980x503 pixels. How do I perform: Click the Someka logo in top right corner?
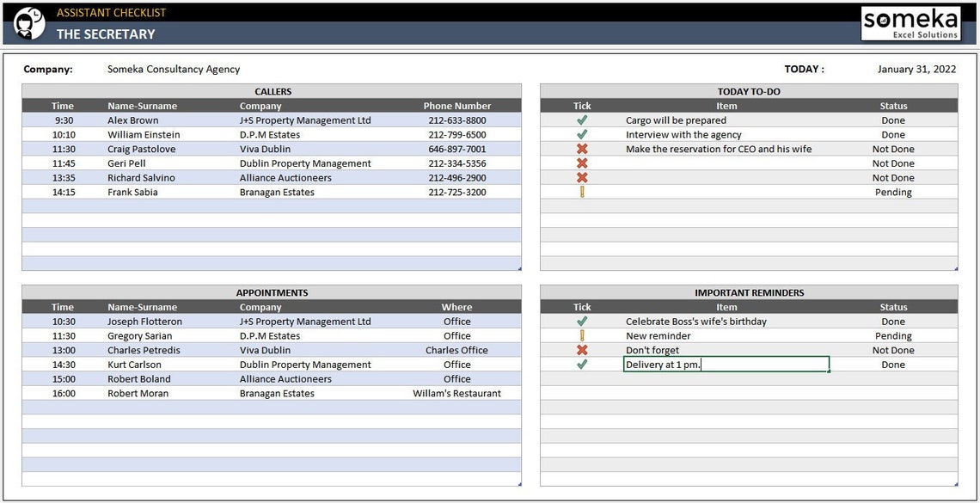point(910,21)
